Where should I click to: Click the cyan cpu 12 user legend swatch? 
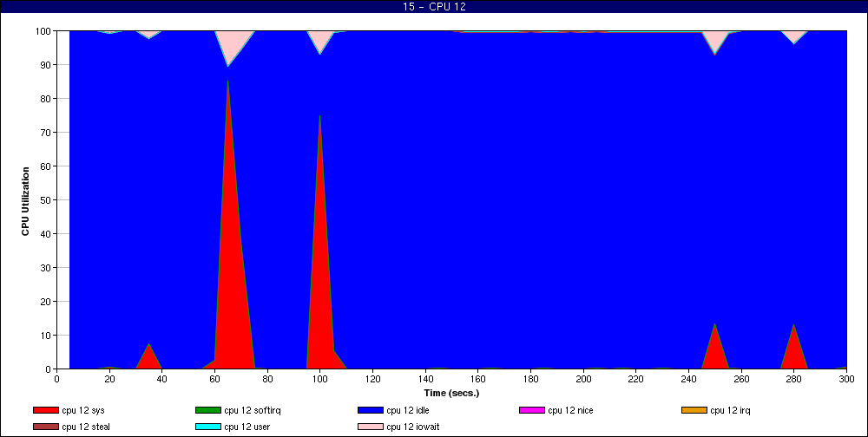click(x=207, y=427)
